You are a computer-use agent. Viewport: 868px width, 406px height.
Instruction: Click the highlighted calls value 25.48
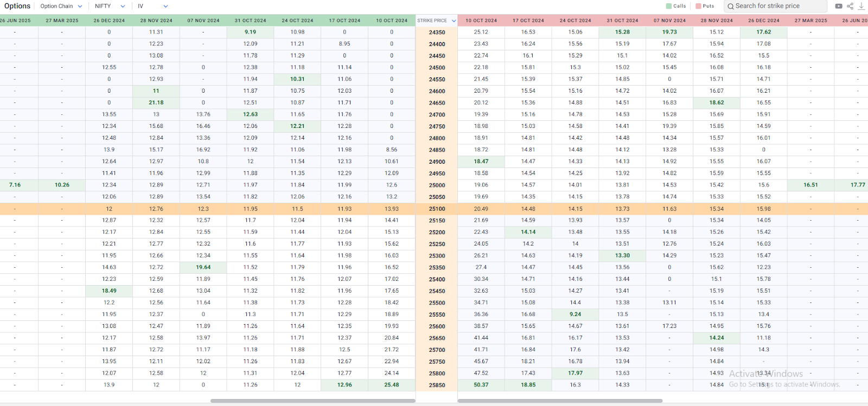pos(392,385)
